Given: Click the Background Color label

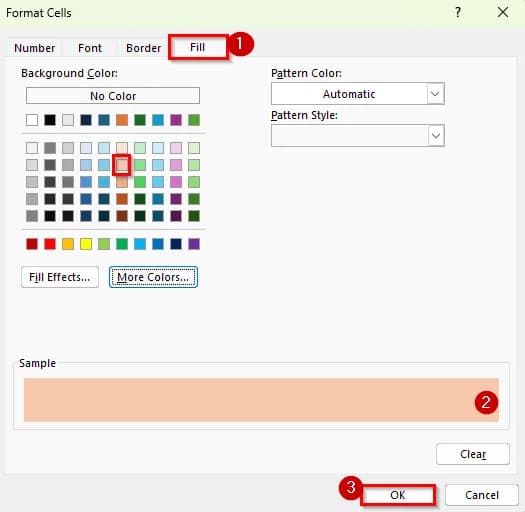Looking at the screenshot, I should click(x=69, y=73).
